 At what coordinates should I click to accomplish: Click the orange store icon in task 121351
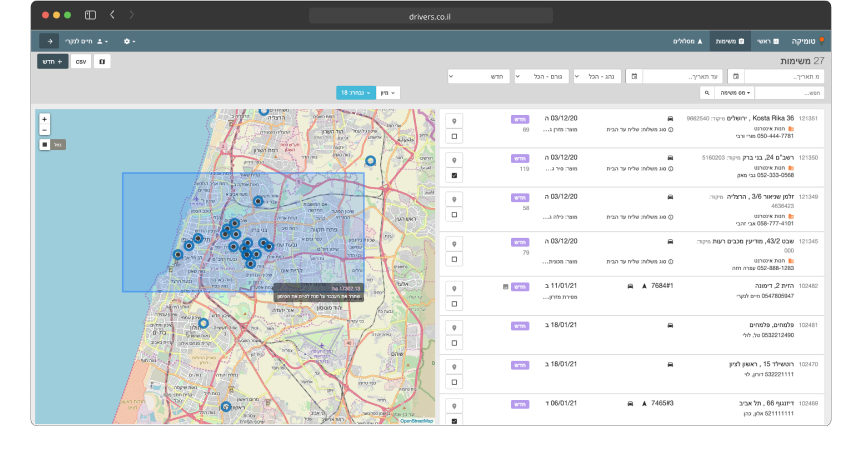pyautogui.click(x=791, y=129)
